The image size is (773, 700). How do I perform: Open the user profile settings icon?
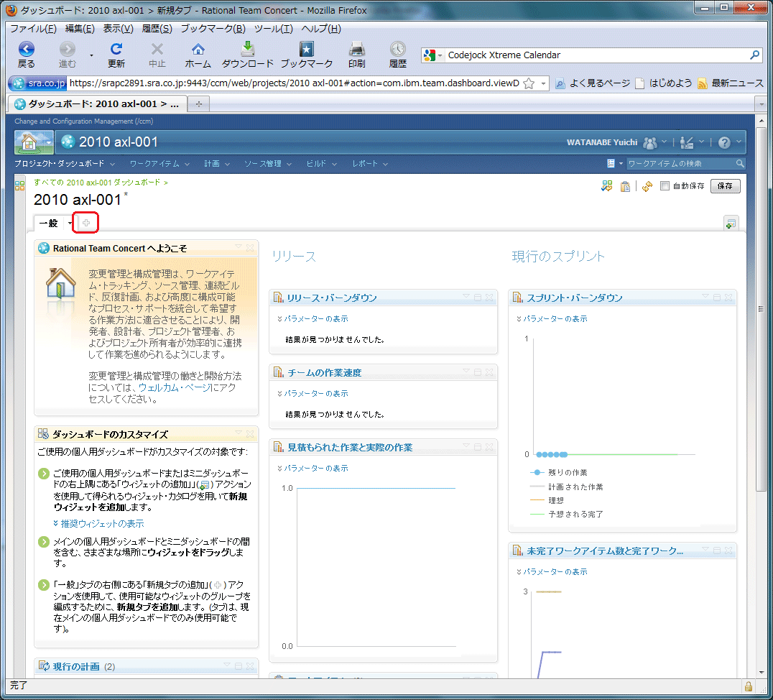[x=687, y=142]
